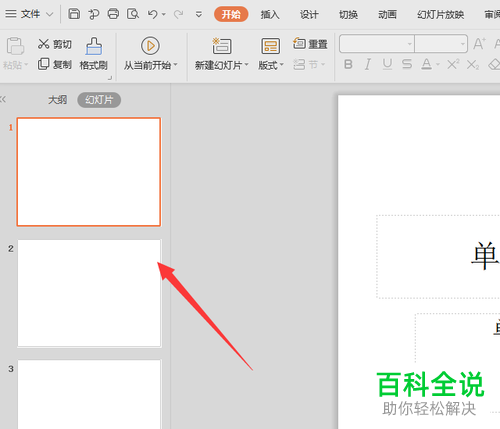Select slide 1 thumbnail
500x429 pixels.
pyautogui.click(x=89, y=172)
